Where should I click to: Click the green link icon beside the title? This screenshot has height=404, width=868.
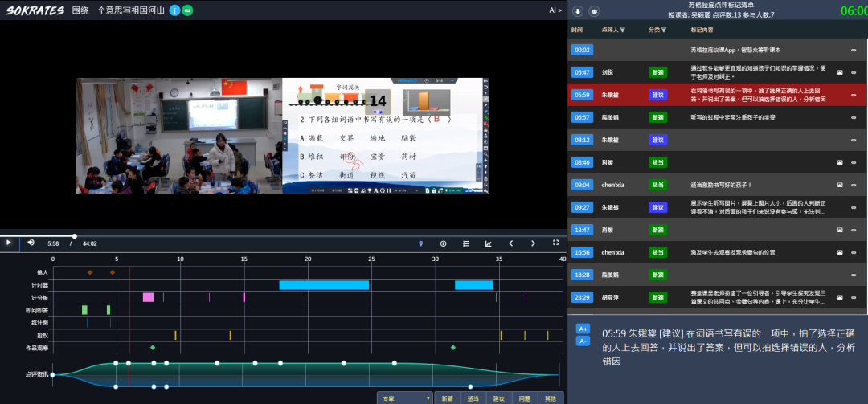click(187, 10)
